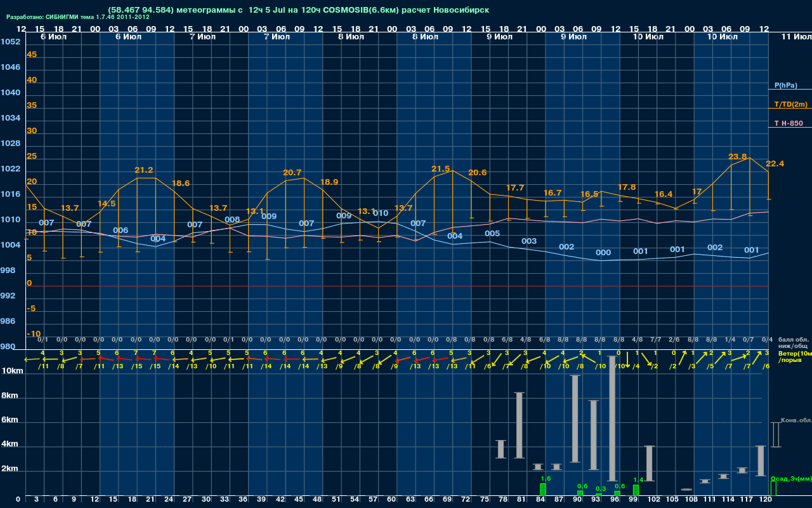Click the 006 pressure value label
Image resolution: width=812 pixels, height=508 pixels.
121,230
